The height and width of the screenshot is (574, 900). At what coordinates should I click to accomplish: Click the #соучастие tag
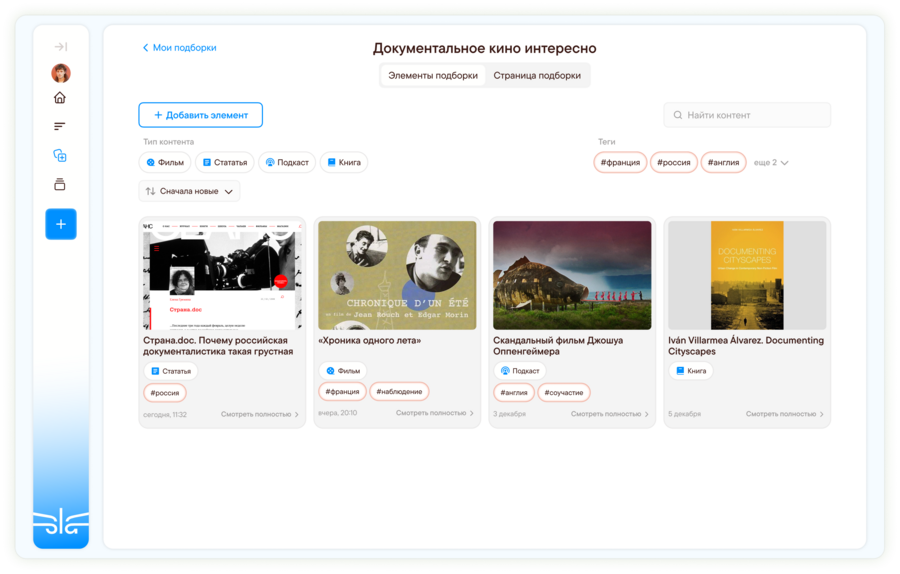coord(564,393)
